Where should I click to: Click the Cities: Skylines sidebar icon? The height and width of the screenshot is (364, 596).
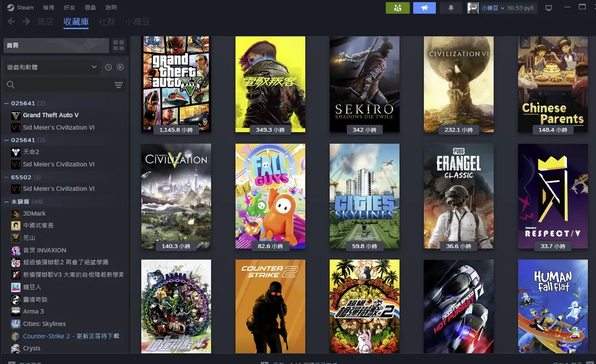pyautogui.click(x=15, y=324)
